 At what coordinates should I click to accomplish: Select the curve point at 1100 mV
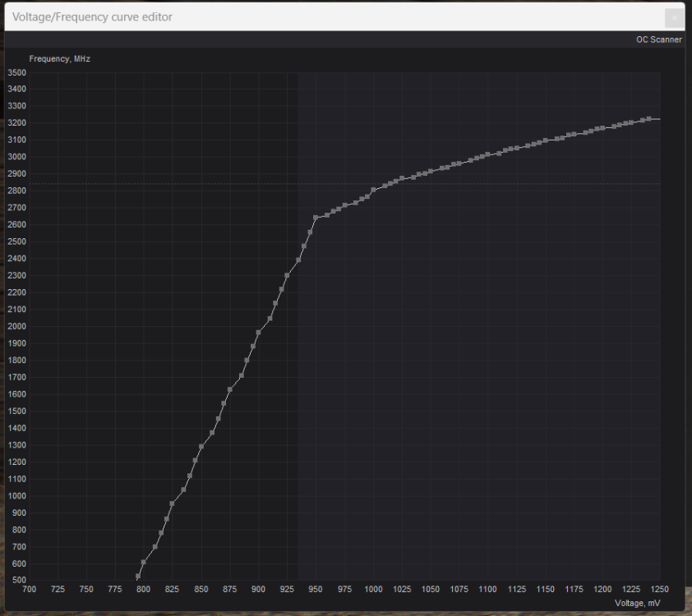point(487,154)
